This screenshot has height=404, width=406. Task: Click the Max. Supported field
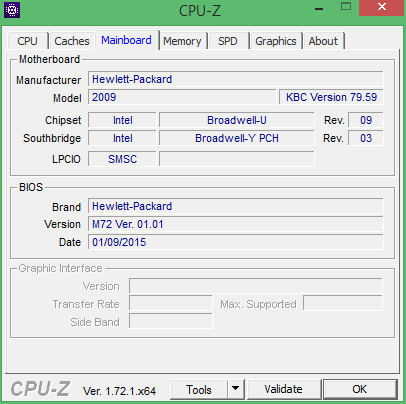pyautogui.click(x=343, y=304)
